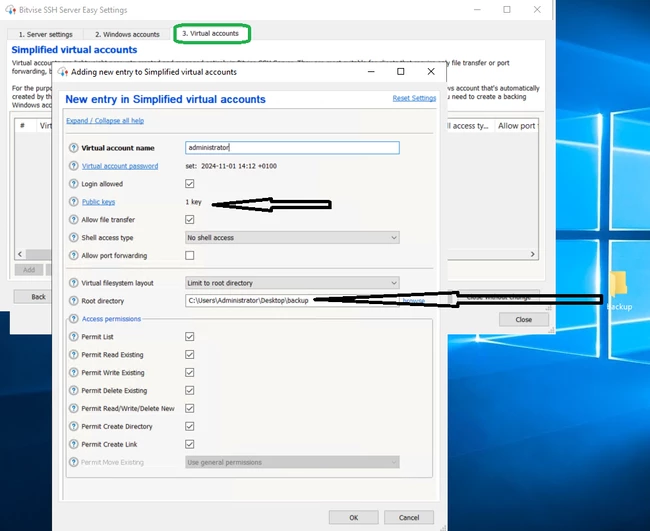Select Virtual accounts tab
The height and width of the screenshot is (531, 650).
[211, 34]
